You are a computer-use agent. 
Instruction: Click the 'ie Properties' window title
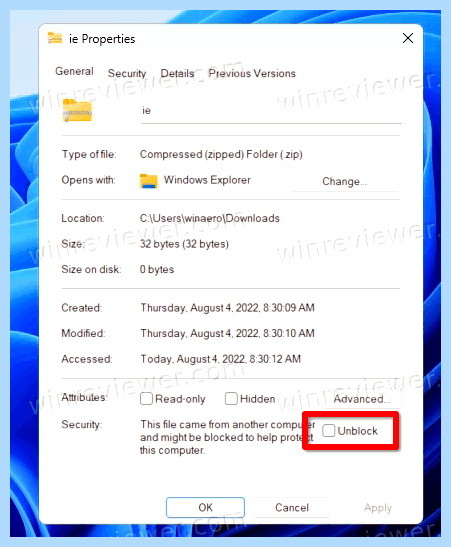click(102, 39)
